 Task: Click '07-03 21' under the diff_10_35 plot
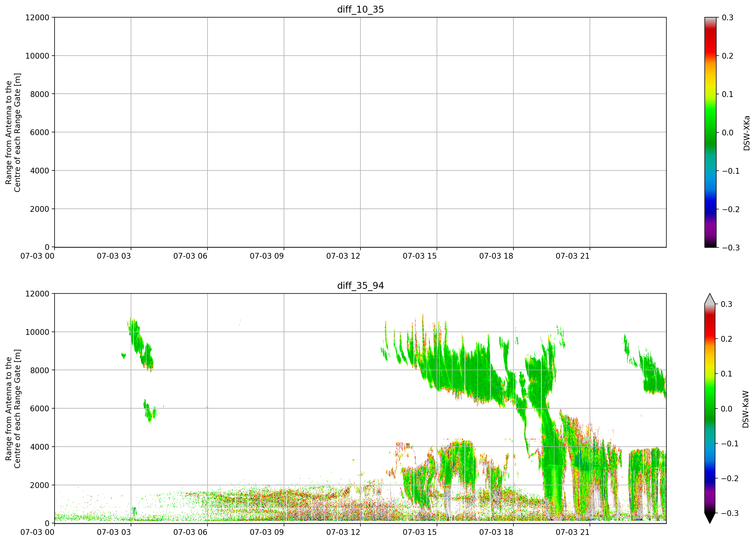tap(573, 256)
